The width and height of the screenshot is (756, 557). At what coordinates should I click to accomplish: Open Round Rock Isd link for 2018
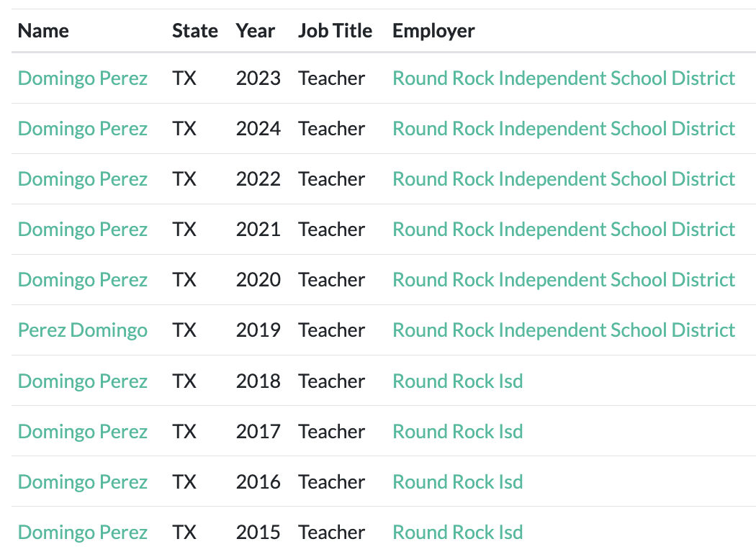point(457,381)
